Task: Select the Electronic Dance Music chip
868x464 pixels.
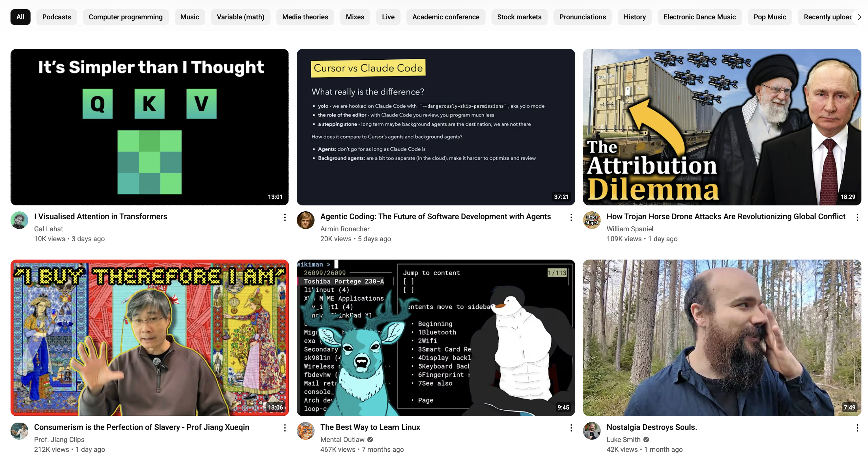Action: 700,17
